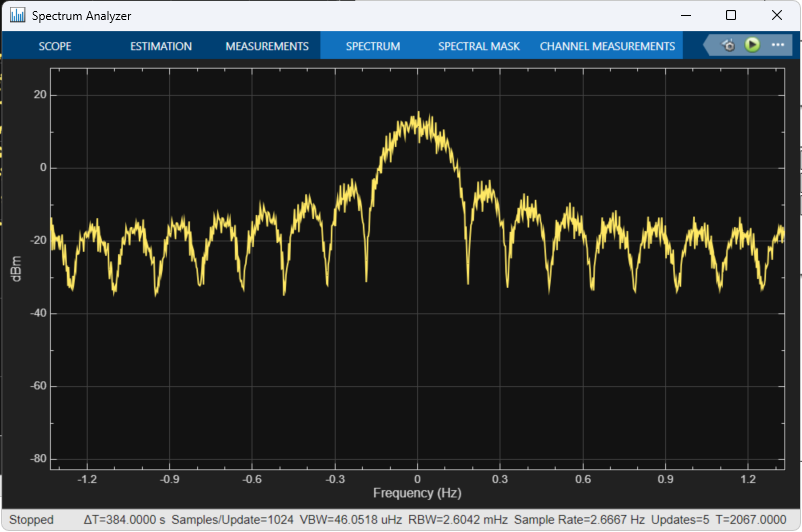Click the Spectrum Analyzer app icon in title bar
The height and width of the screenshot is (532, 802).
[x=17, y=15]
